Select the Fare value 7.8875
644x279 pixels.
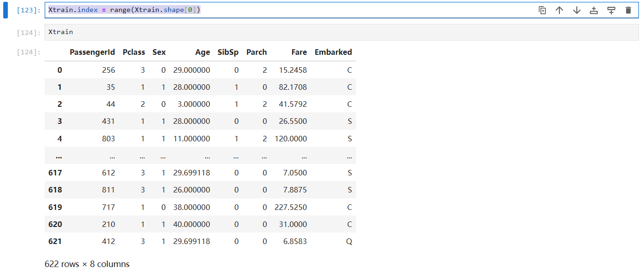coord(295,190)
